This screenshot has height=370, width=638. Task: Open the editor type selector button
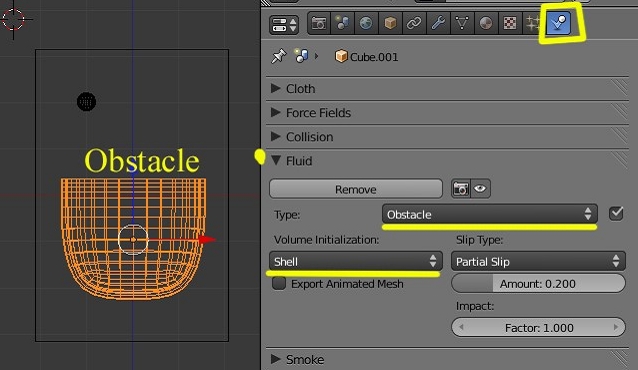pos(284,24)
